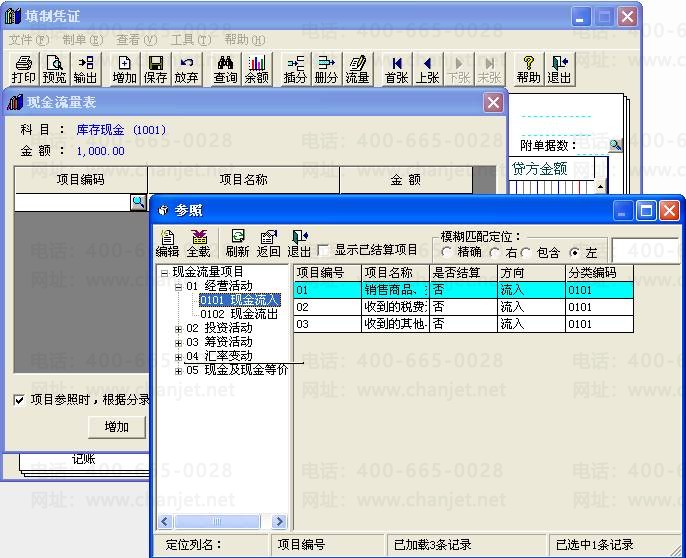Viewport: 686px width, 558px height.
Task: Click magnifier icon next to 附单据数
Action: coord(616,144)
